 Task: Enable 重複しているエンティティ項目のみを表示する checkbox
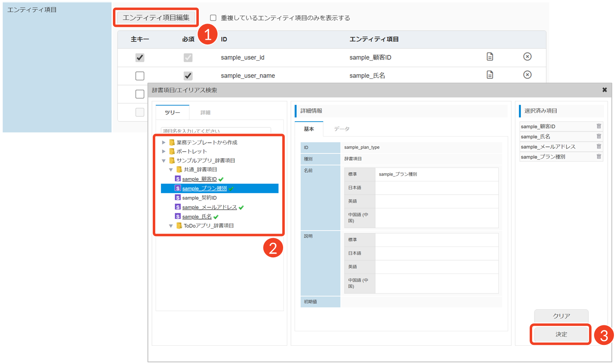click(213, 18)
